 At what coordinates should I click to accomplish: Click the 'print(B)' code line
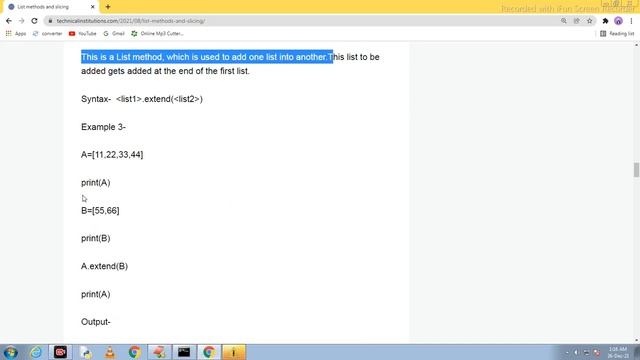click(x=96, y=238)
